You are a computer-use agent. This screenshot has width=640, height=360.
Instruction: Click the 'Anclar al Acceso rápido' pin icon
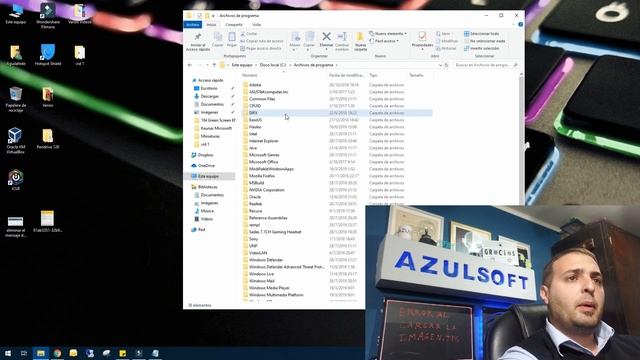click(x=198, y=37)
